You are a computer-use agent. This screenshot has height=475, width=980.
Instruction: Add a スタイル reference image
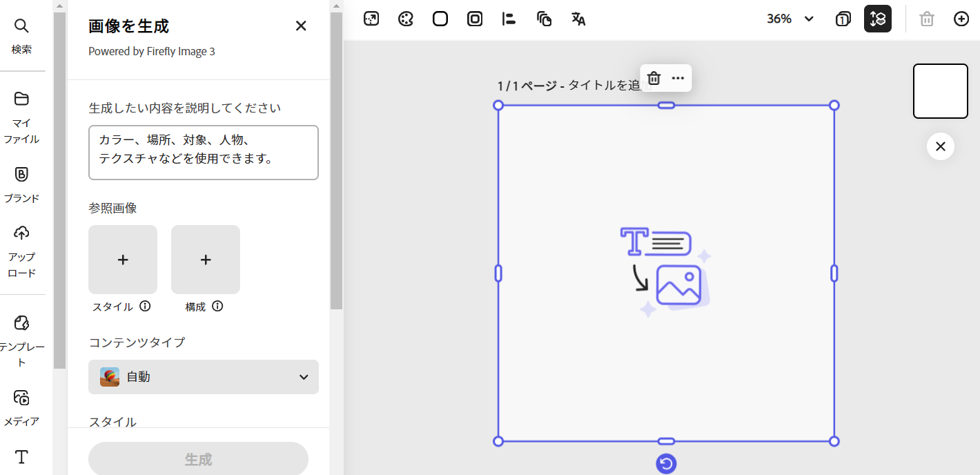pos(123,260)
